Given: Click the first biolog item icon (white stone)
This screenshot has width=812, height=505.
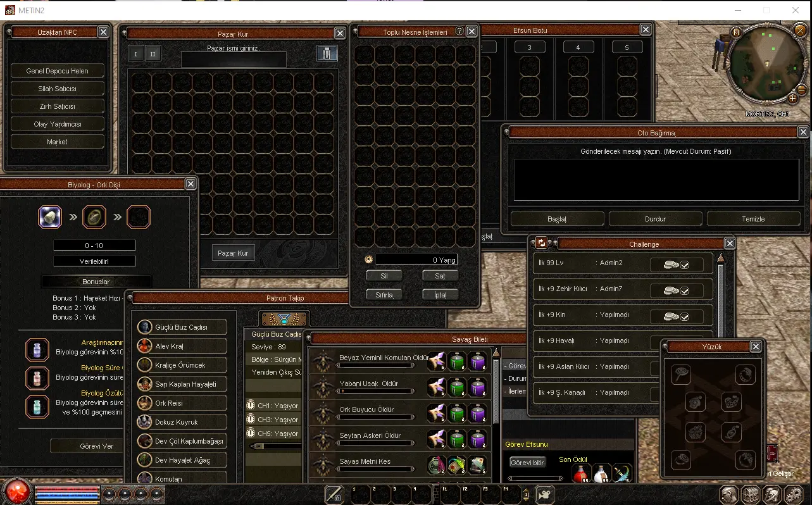Looking at the screenshot, I should point(50,217).
